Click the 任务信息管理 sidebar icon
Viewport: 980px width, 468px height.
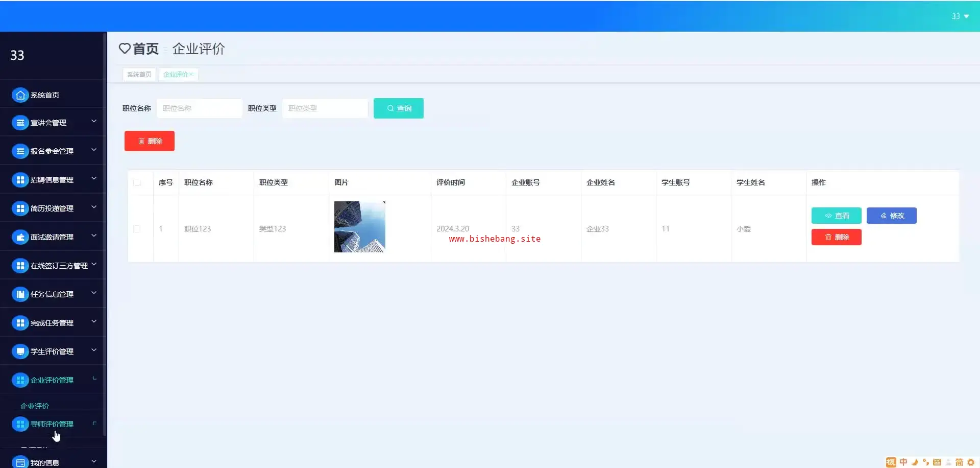[x=20, y=294]
